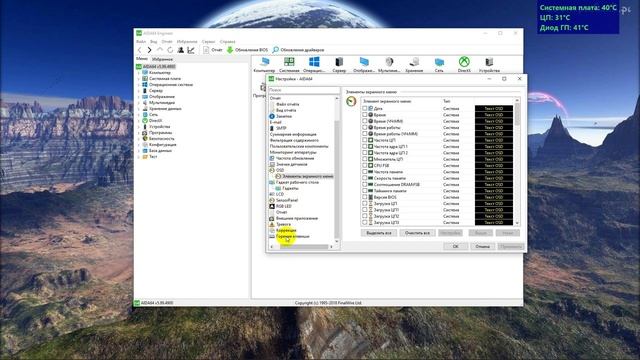Click the user silhouette icon in toolbar
The image size is (640, 360).
coord(180,50)
